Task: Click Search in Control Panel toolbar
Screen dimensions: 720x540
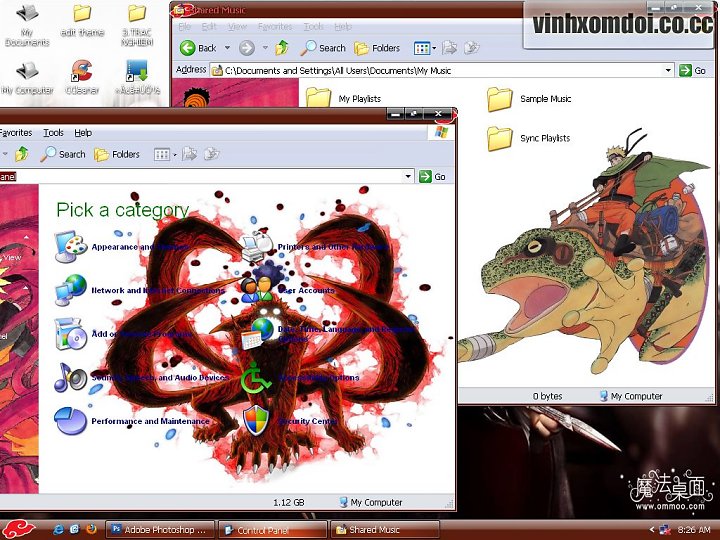Action: (63, 154)
